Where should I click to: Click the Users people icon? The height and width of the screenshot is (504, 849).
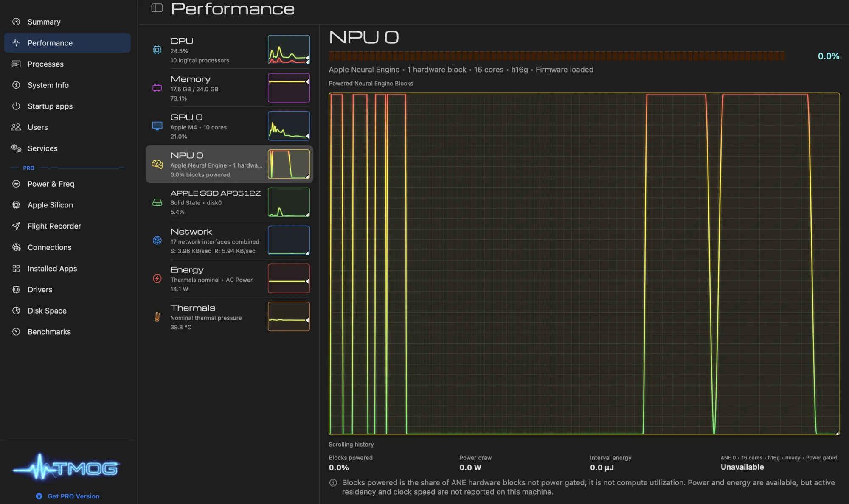tap(16, 127)
